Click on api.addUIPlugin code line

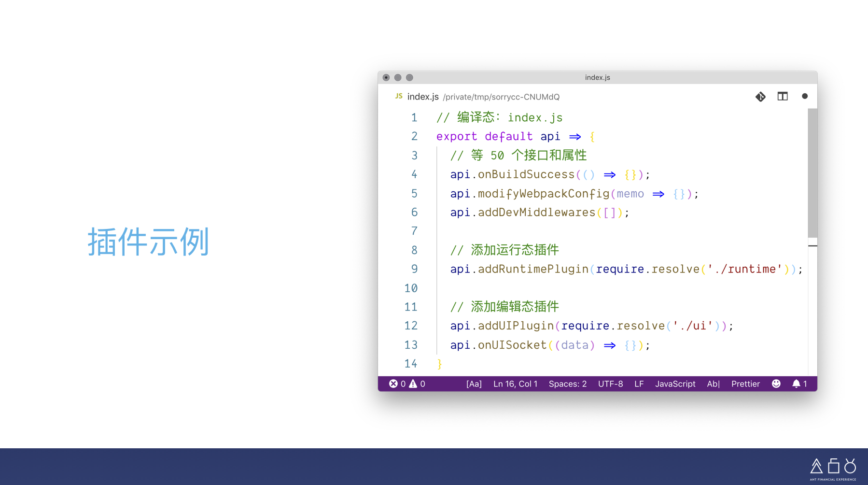pyautogui.click(x=592, y=326)
